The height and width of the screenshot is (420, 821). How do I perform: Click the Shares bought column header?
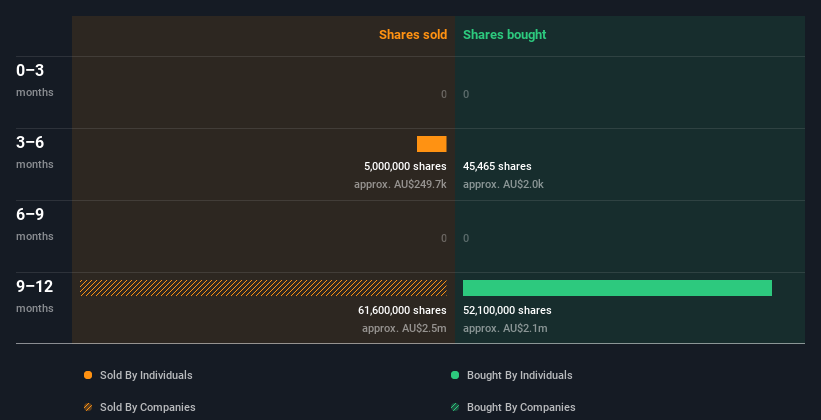(505, 35)
